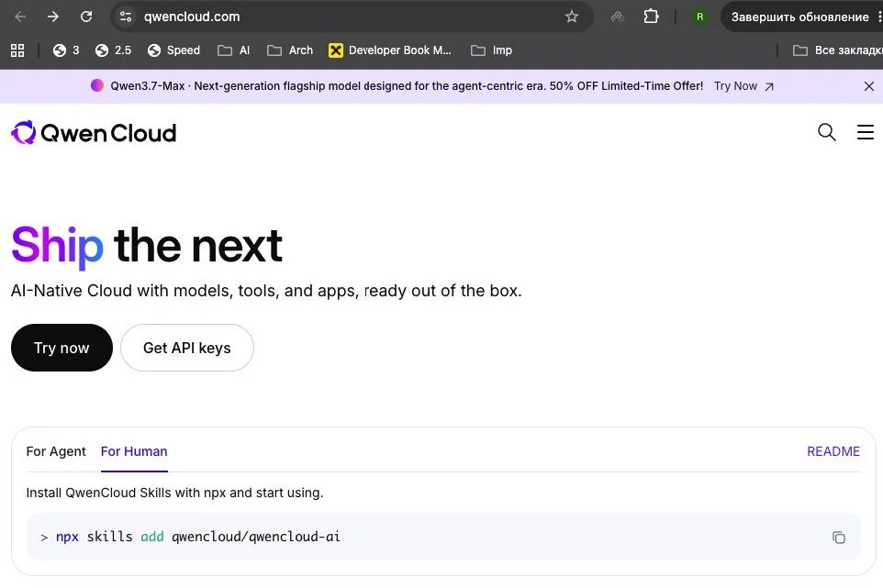Follow the Try Now banner link
This screenshot has width=883, height=588.
[743, 86]
